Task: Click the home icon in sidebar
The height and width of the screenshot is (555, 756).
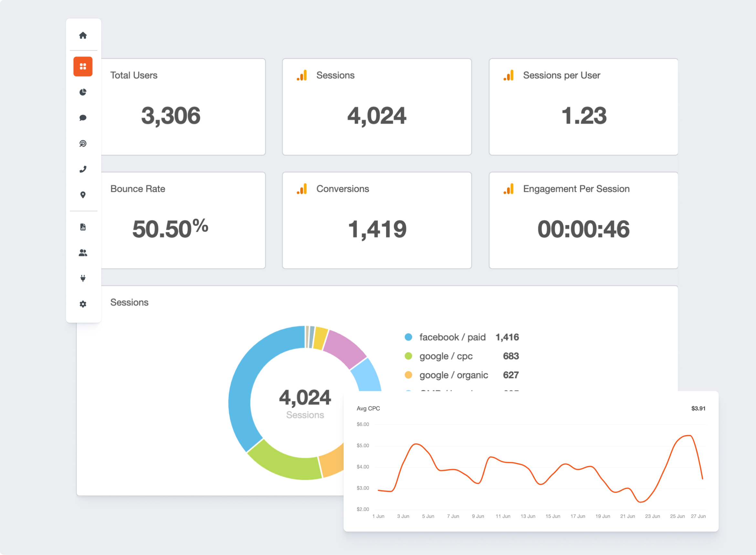Action: tap(83, 35)
